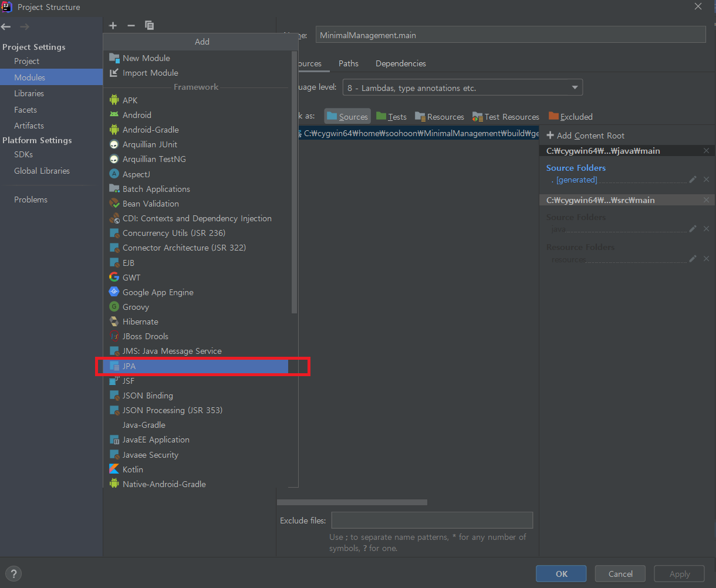Choose Connector Architecture (JSR 322) icon

[114, 248]
